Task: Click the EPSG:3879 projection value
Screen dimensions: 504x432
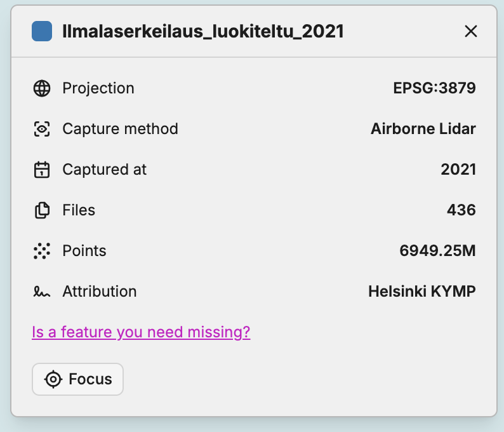Action: [434, 88]
